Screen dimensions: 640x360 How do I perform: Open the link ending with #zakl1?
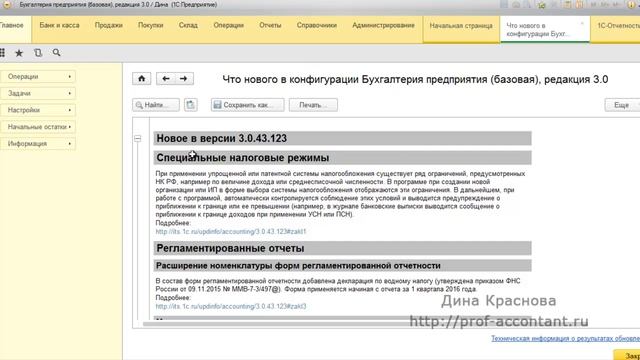coord(231,231)
